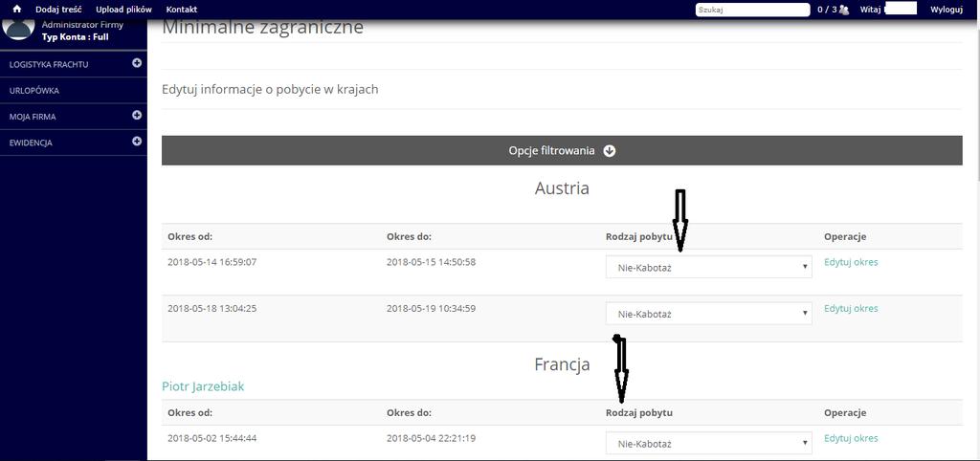Click Operacje header in Austria table
Viewport: 980px width, 461px height.
click(x=845, y=237)
